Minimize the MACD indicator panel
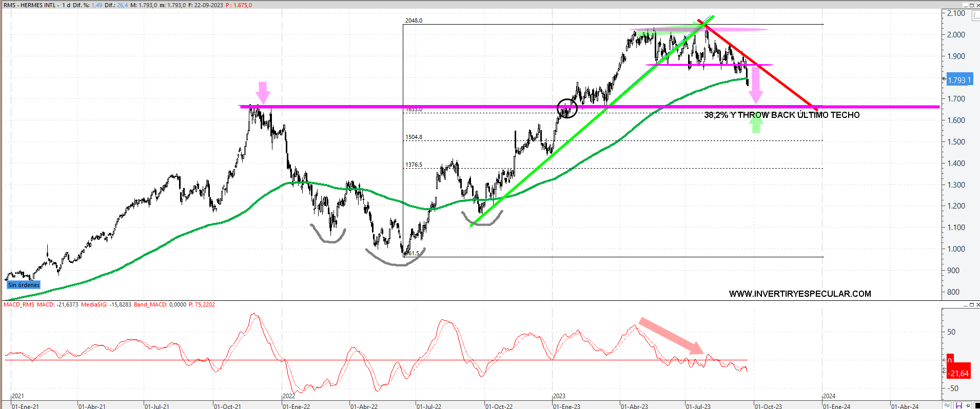 click(965, 304)
